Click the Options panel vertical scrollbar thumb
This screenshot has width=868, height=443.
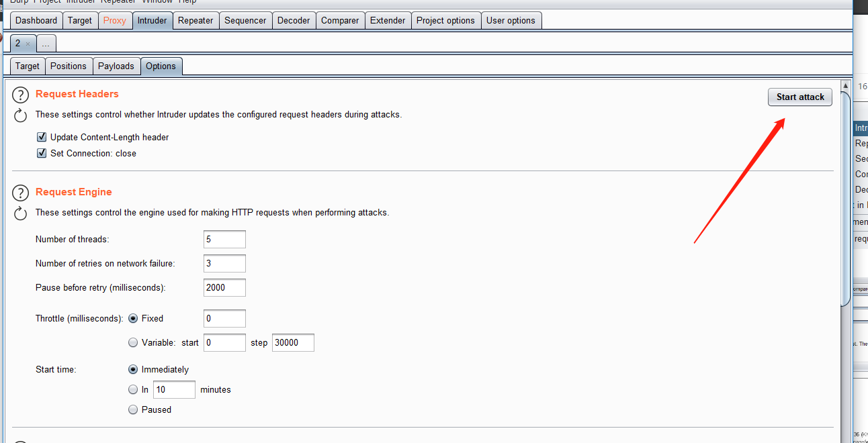(x=846, y=198)
